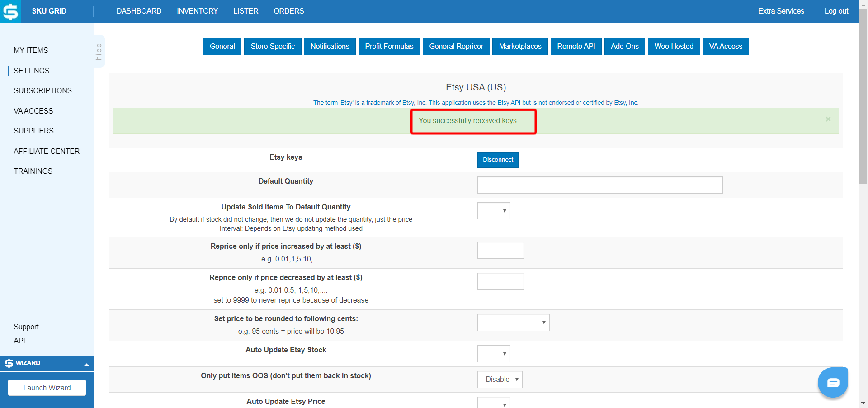Switch to the VA Access settings tab
The image size is (868, 408).
click(x=726, y=47)
